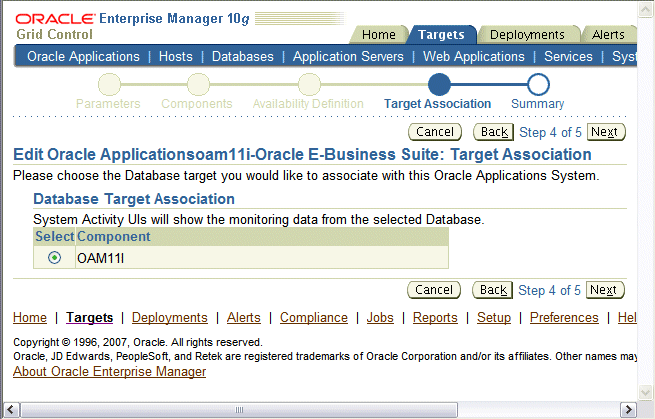Open the Alerts tab
The image size is (655, 419).
(608, 35)
